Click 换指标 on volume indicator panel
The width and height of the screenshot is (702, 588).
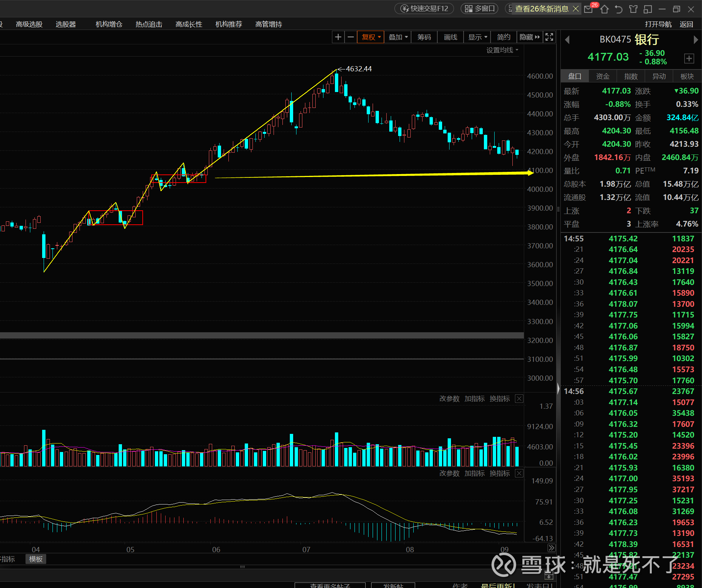point(500,399)
